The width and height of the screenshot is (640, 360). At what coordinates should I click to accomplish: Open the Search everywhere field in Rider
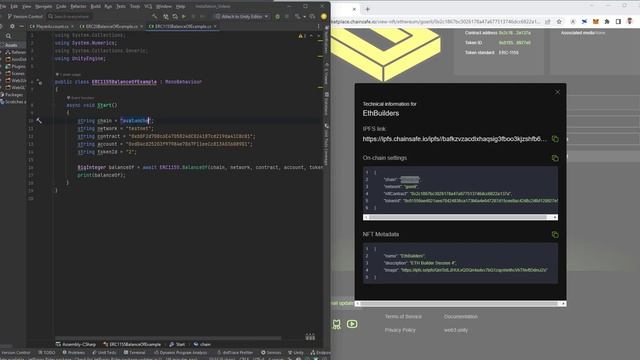coord(69,16)
